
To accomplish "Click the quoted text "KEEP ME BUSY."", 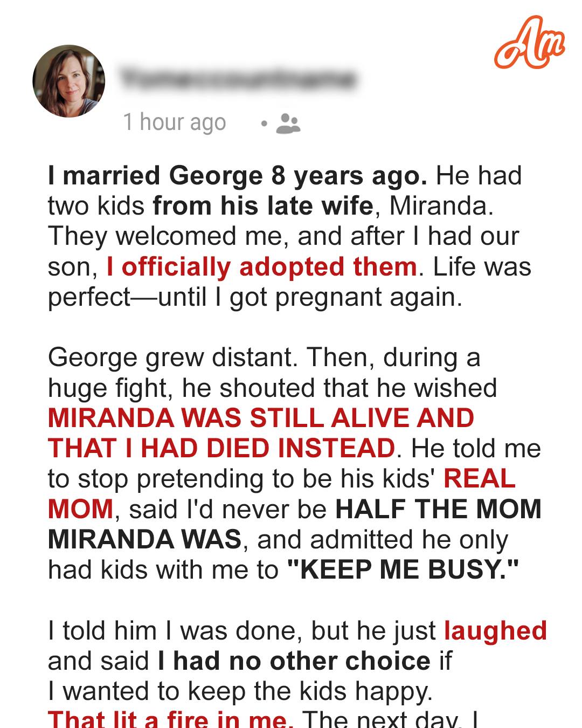I will 403,569.
